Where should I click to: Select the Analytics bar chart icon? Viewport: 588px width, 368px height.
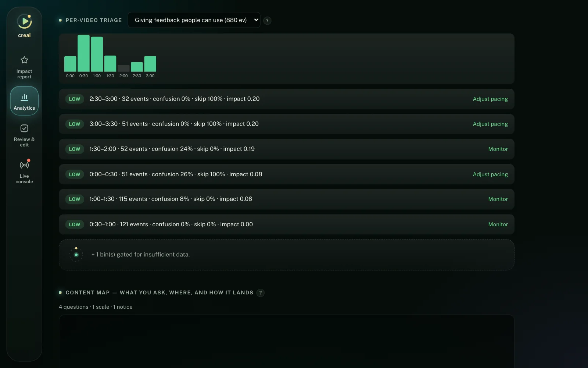(x=24, y=97)
